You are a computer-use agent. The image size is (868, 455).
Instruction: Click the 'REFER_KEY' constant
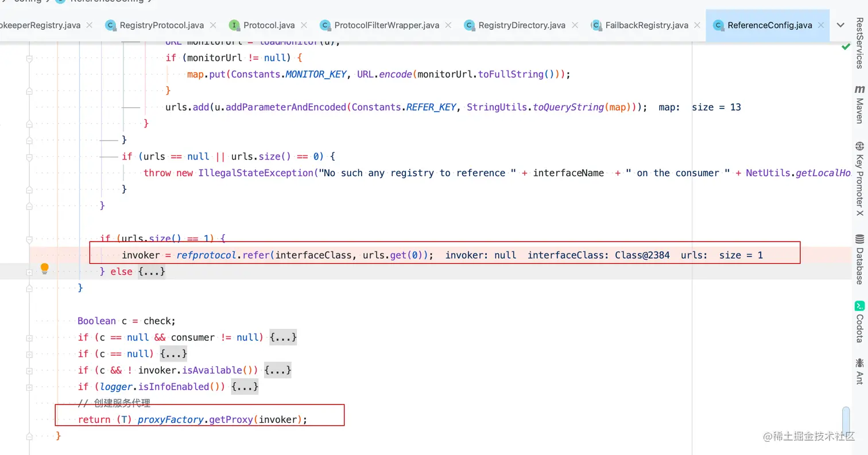(x=431, y=107)
